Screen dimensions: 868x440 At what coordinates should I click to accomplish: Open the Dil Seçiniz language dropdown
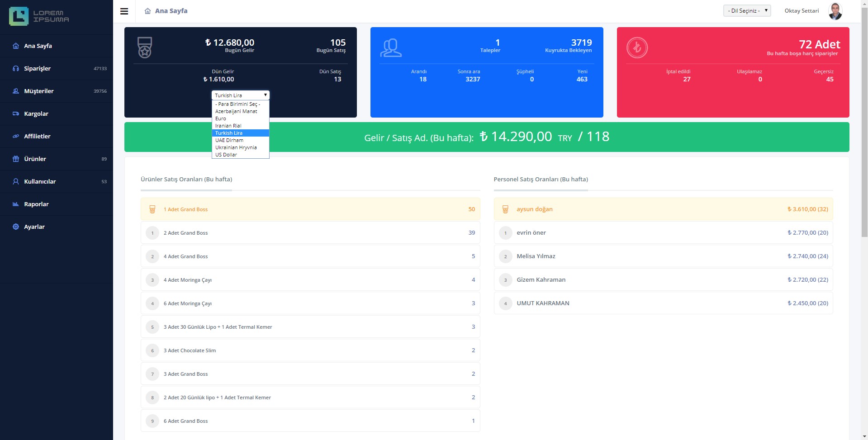(747, 11)
